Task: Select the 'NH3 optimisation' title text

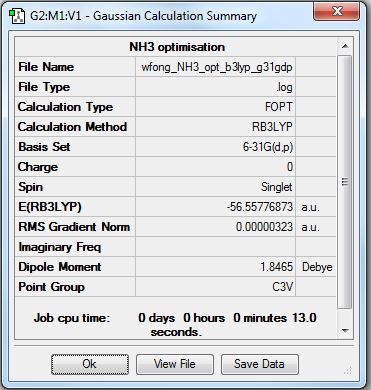Action: 177,47
